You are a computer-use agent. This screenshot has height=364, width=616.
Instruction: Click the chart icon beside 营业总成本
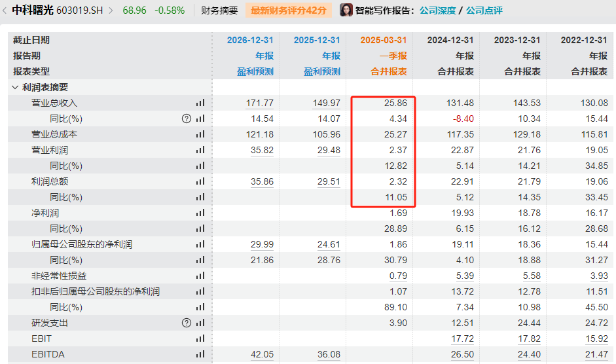[200, 134]
